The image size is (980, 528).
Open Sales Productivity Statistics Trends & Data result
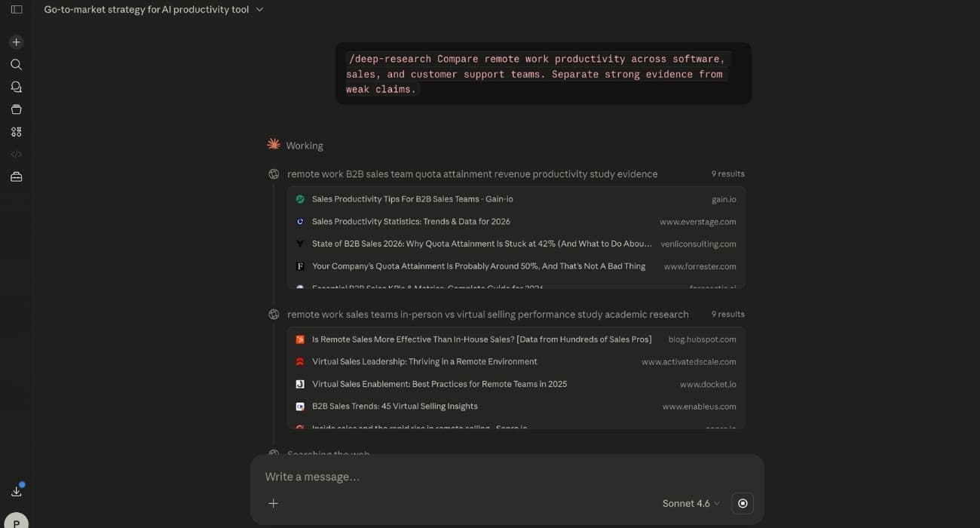pos(411,222)
